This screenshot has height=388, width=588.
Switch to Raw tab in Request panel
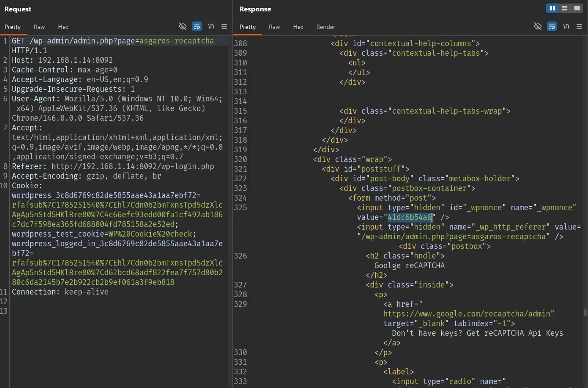tap(40, 27)
